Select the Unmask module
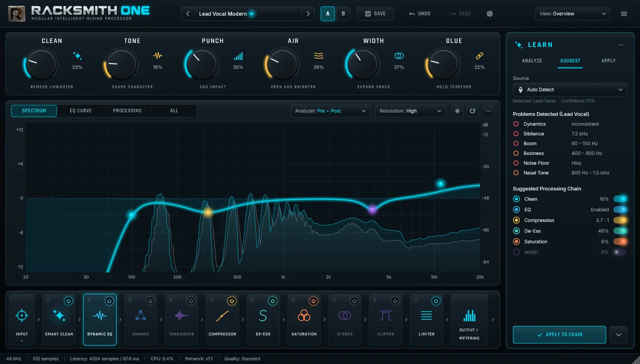 pyautogui.click(x=141, y=320)
